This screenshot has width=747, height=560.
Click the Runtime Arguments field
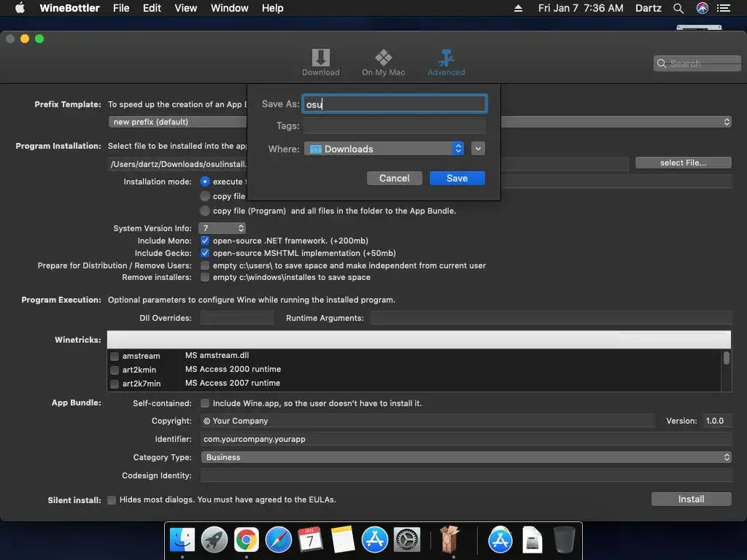[x=551, y=318]
